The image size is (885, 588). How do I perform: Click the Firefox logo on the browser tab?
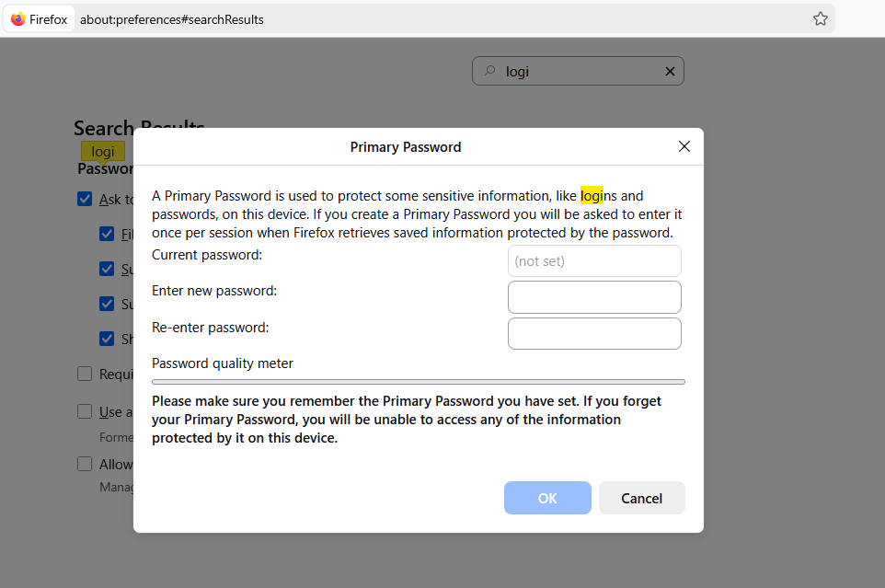tap(20, 18)
